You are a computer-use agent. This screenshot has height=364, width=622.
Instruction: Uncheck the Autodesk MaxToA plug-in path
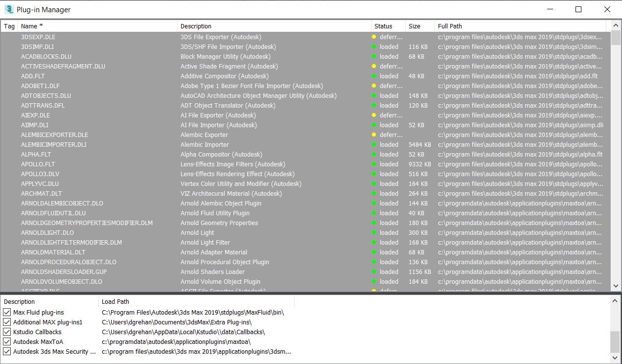[6, 341]
